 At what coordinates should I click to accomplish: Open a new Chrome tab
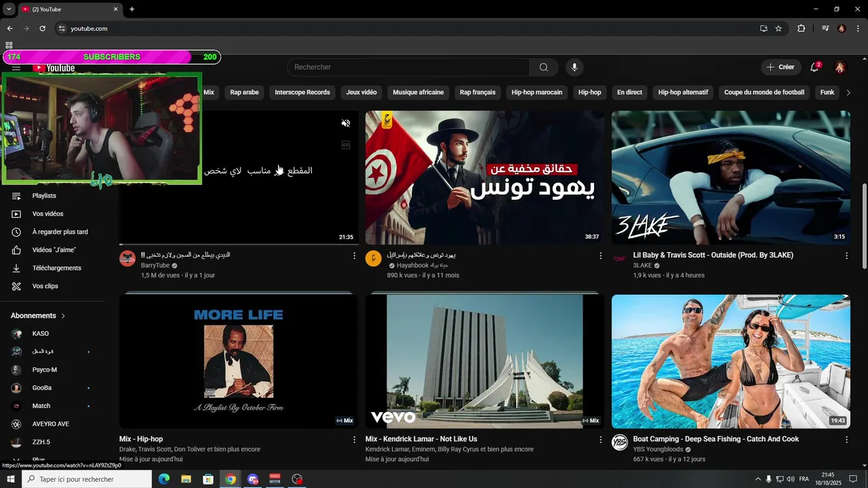point(132,9)
